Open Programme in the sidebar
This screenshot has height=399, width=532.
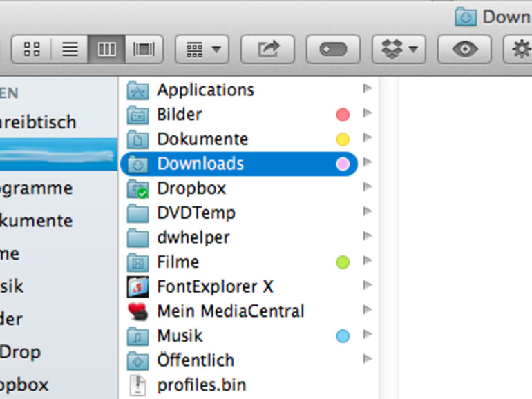(x=37, y=188)
